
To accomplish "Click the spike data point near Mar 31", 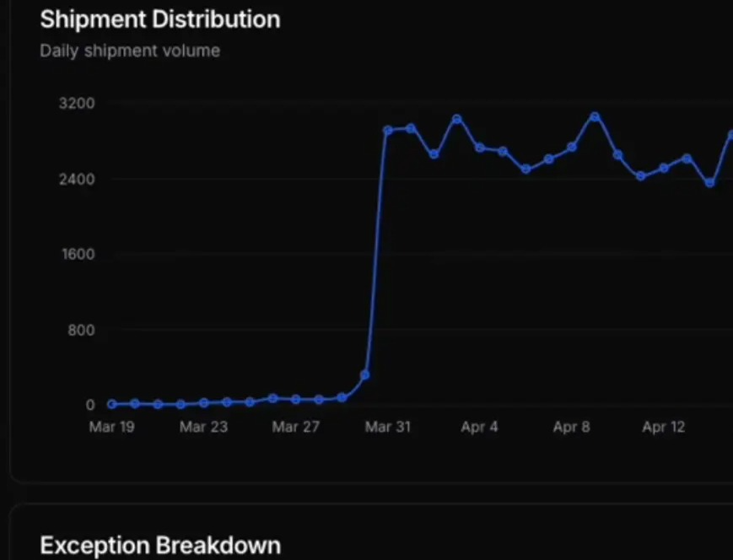I will 366,374.
